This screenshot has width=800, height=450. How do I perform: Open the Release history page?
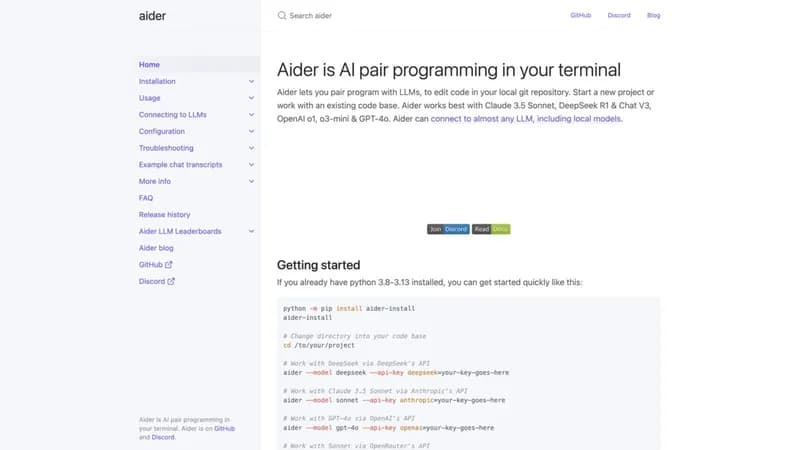click(164, 215)
